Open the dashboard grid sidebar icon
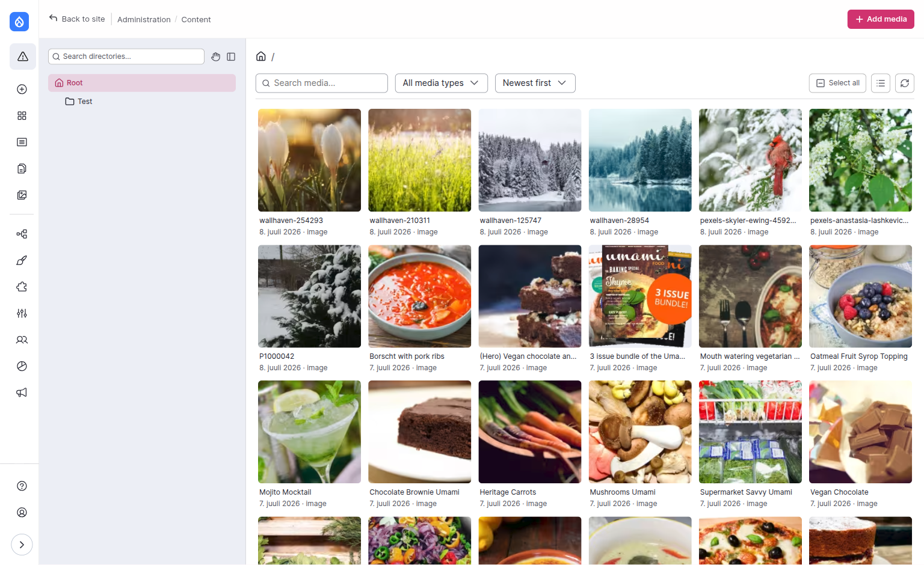The width and height of the screenshot is (924, 565). (22, 115)
